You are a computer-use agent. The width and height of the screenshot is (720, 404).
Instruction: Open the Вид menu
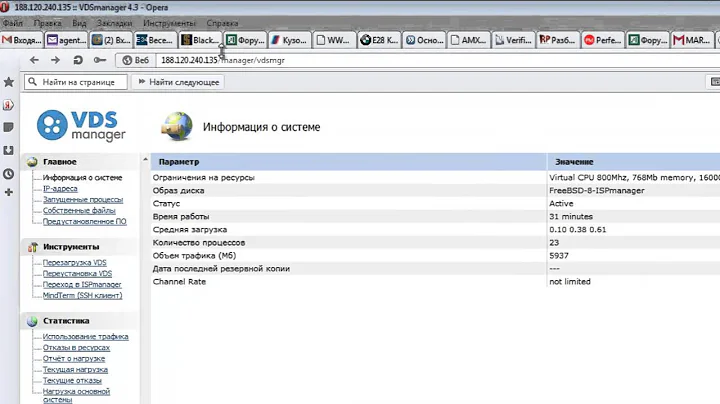(x=79, y=23)
